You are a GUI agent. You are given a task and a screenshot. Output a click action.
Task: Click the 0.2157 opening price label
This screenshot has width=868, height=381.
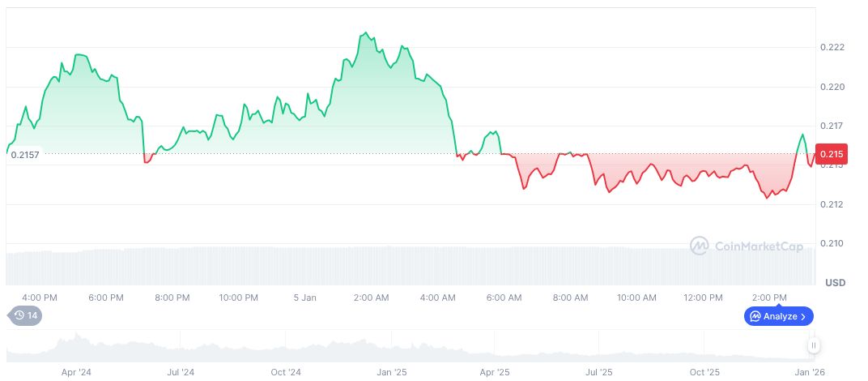pyautogui.click(x=25, y=154)
